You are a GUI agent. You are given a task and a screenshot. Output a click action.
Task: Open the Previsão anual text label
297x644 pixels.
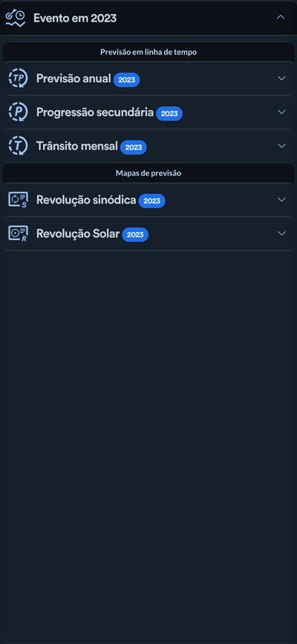[x=74, y=78]
